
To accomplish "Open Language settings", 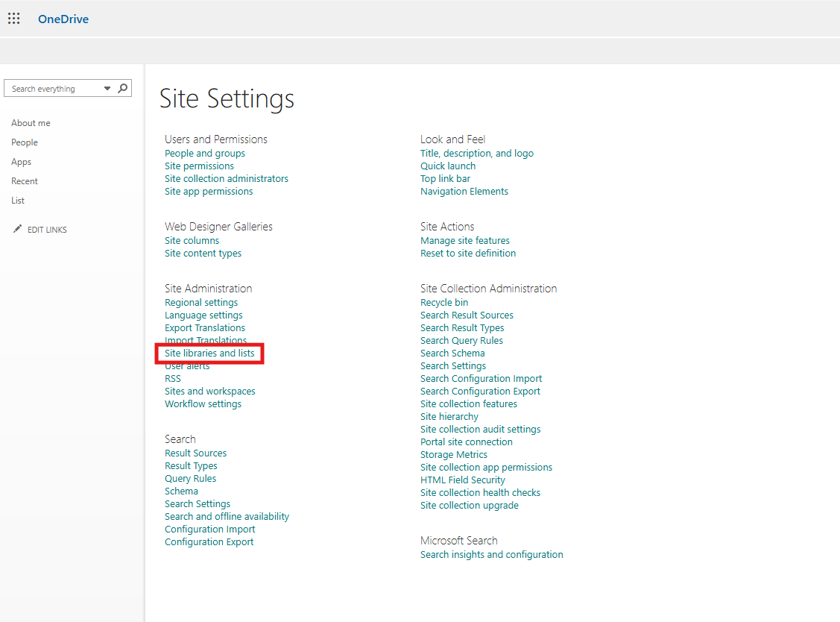I will (x=203, y=315).
